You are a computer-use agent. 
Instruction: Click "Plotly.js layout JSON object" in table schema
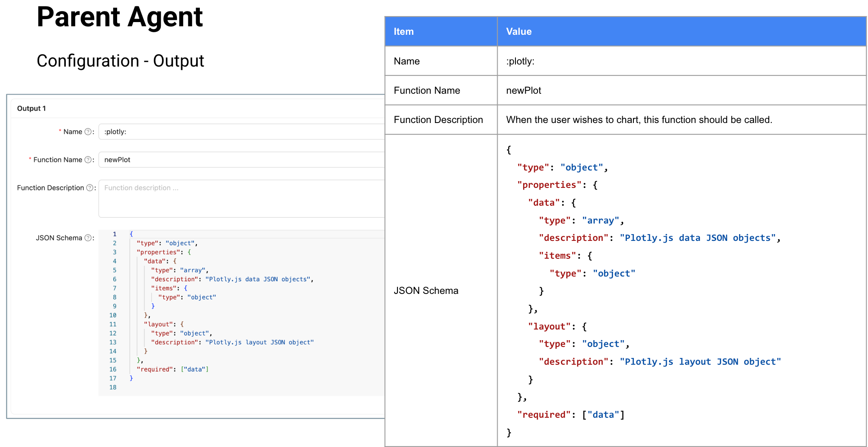[x=700, y=362]
